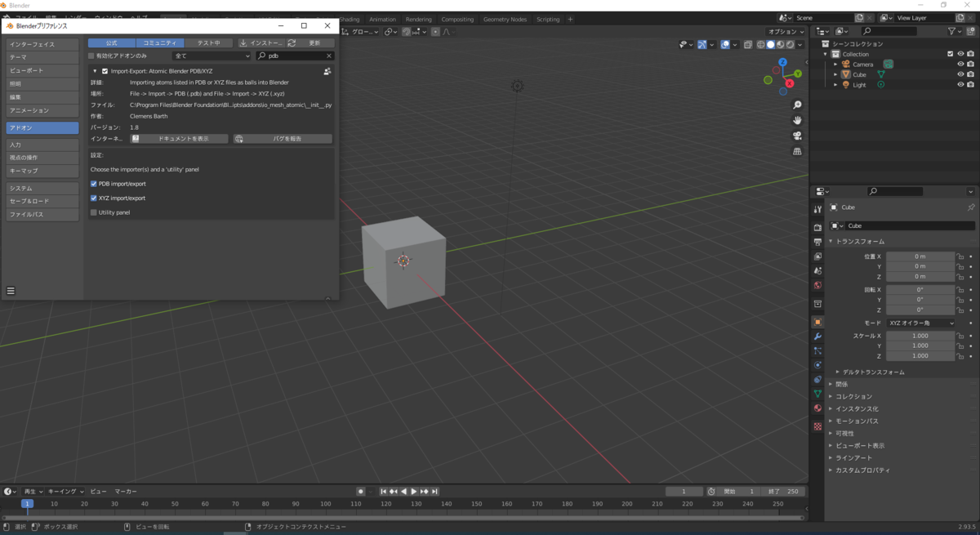The width and height of the screenshot is (980, 535).
Task: Click the addon 更新 refresh button
Action: coord(310,42)
